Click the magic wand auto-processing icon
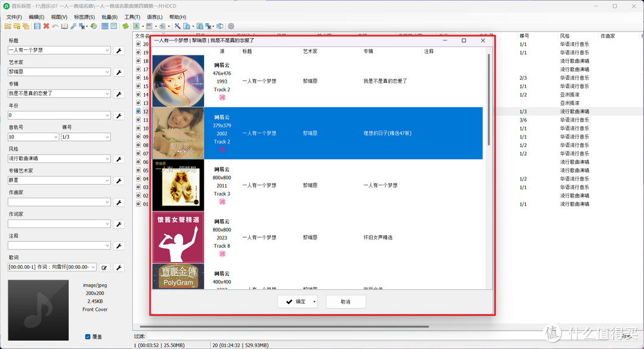The height and width of the screenshot is (349, 644). click(177, 26)
